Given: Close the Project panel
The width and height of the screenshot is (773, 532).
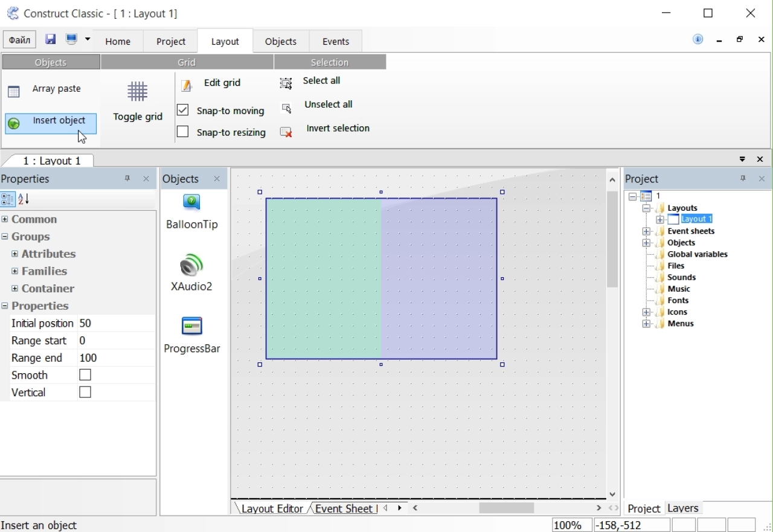Looking at the screenshot, I should click(x=762, y=179).
